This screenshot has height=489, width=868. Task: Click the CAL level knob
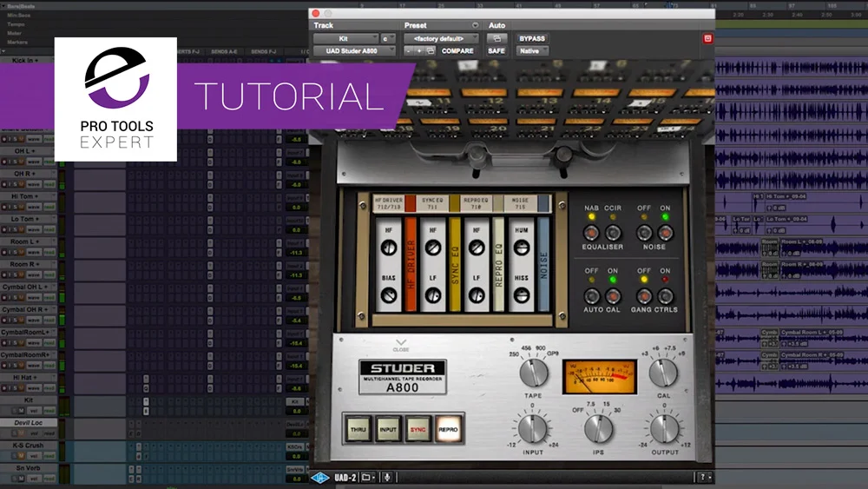(663, 373)
